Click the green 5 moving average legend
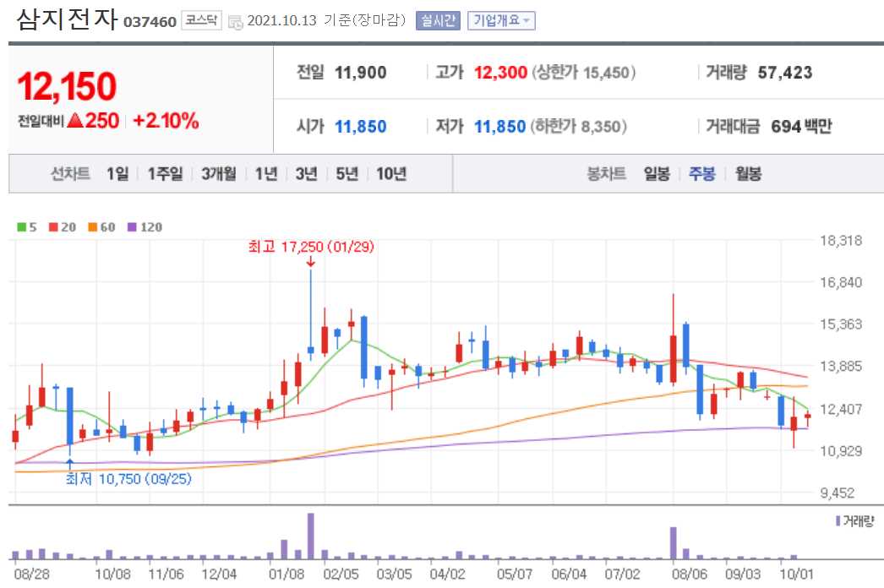Screen dimensions: 884x588 coord(27,227)
